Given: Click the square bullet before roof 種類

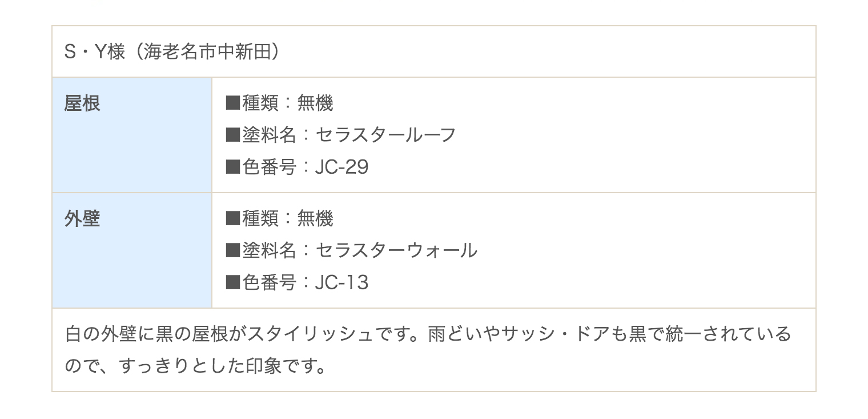Looking at the screenshot, I should pyautogui.click(x=233, y=103).
